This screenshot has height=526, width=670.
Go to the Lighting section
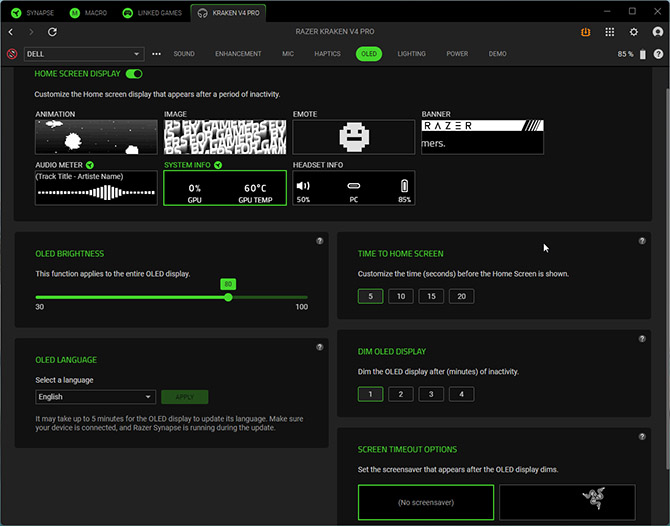click(411, 54)
